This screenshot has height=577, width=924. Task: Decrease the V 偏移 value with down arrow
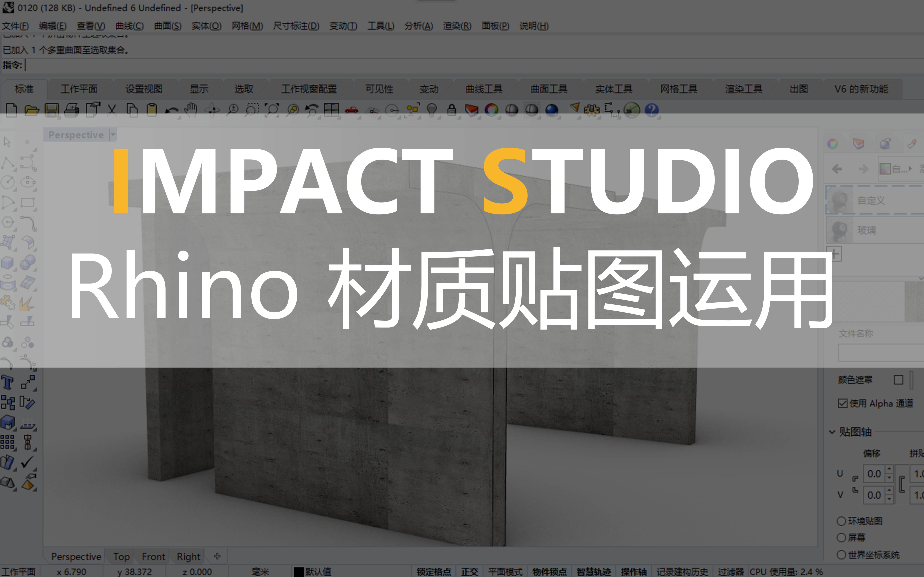tap(889, 499)
